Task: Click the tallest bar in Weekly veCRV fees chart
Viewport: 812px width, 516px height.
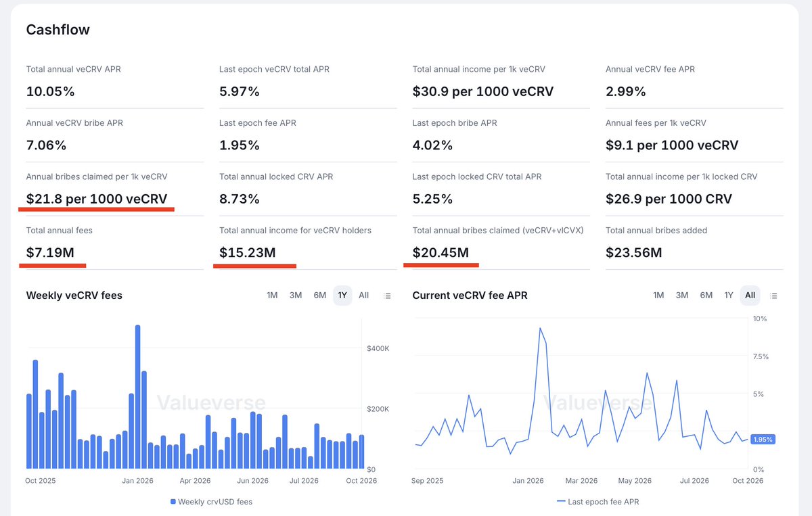Action: [x=137, y=397]
